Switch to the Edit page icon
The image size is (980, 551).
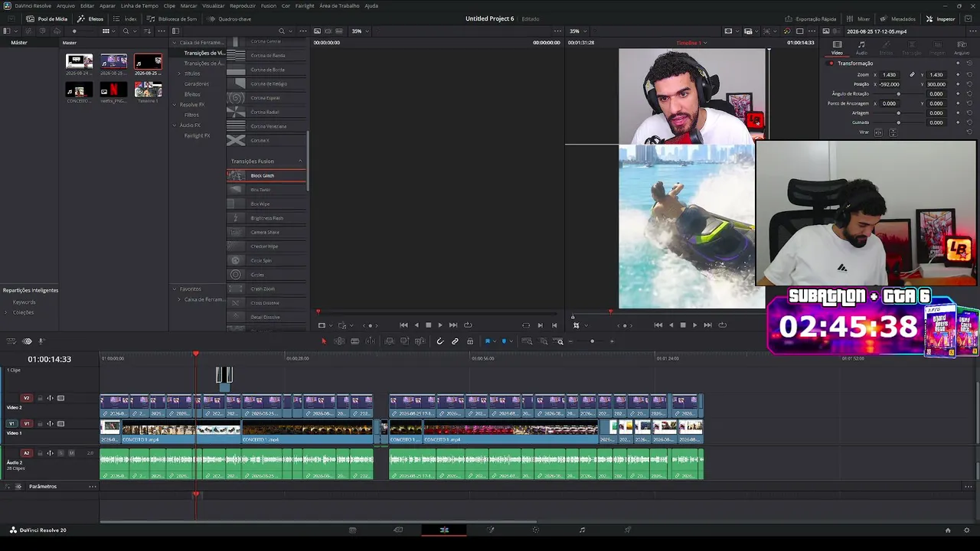click(x=444, y=530)
